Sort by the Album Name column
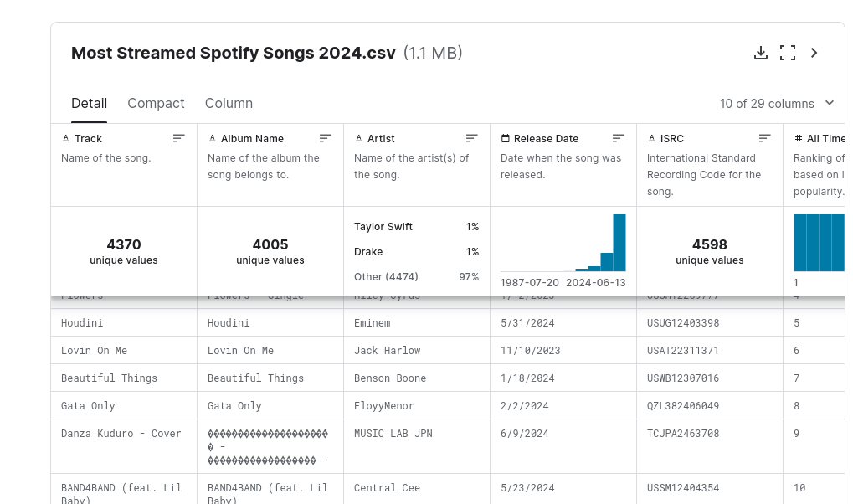 coord(326,138)
